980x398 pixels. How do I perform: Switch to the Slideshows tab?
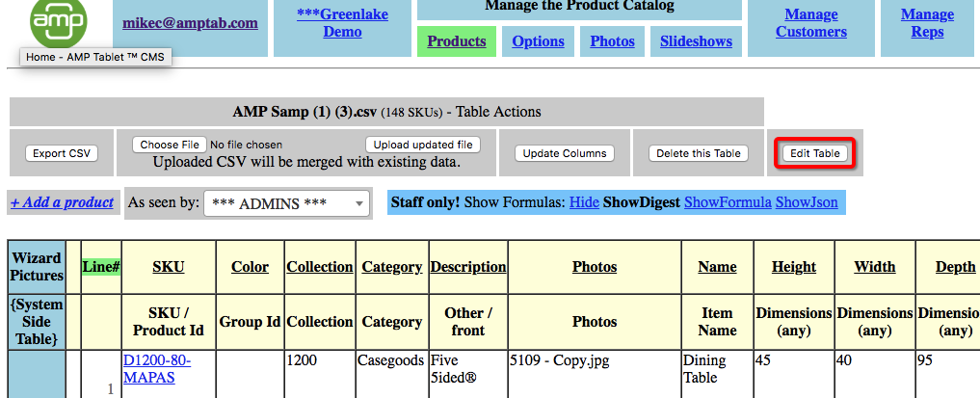pos(696,41)
